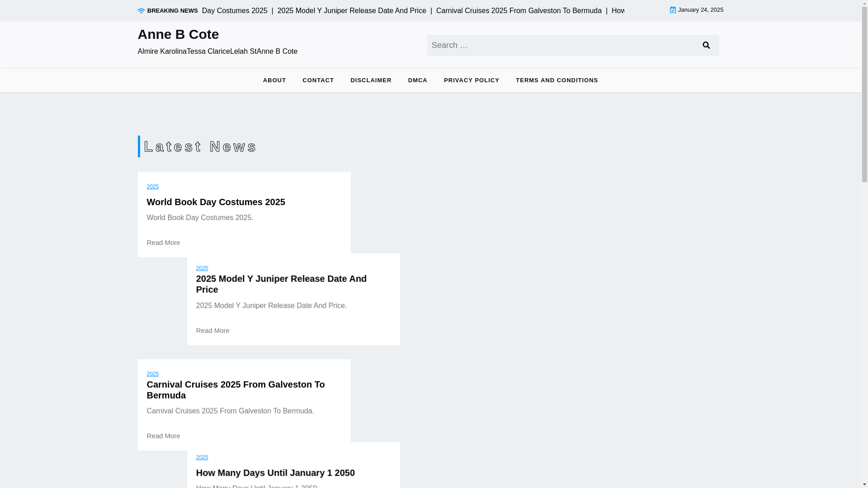Click 2025 category tag above Model Y Juniper

[202, 268]
